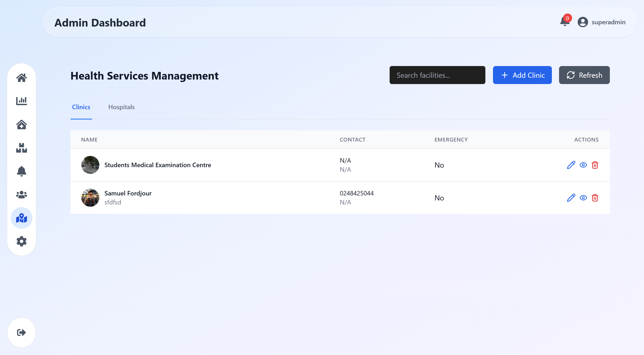Open the settings gear icon in sidebar
This screenshot has height=355, width=644.
(22, 241)
